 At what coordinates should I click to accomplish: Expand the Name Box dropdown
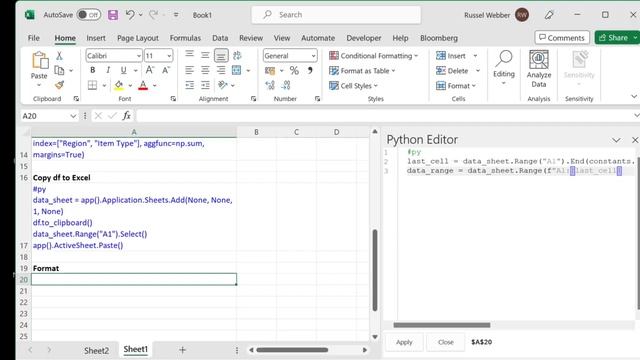coord(73,116)
